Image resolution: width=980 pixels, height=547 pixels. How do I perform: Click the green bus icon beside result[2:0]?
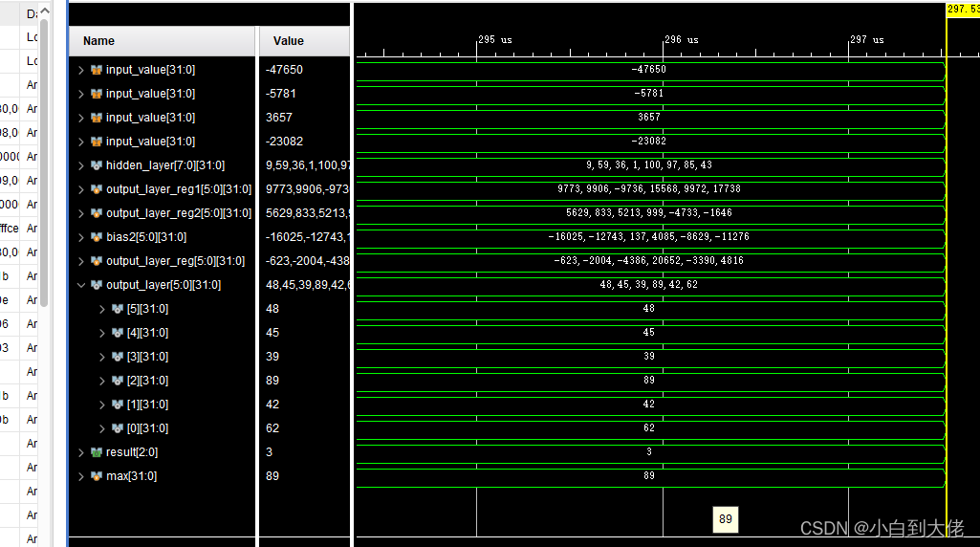point(97,452)
